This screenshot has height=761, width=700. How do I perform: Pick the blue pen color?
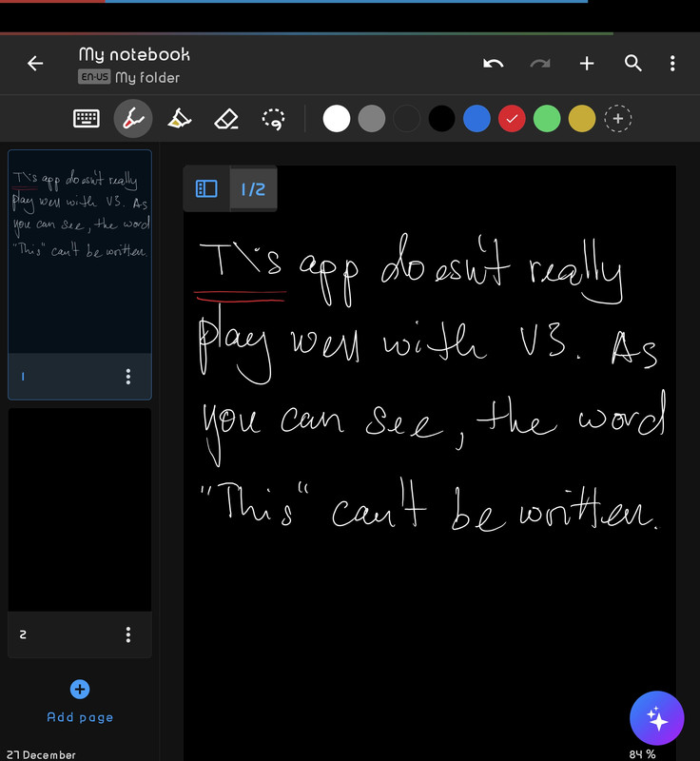476,118
